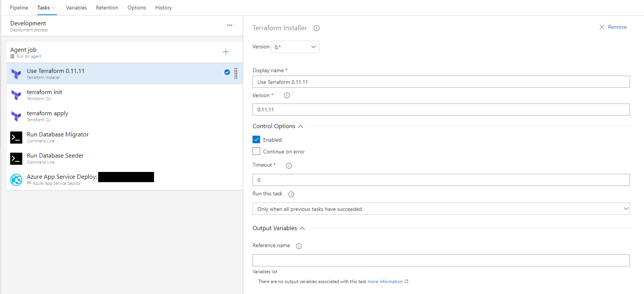Click the X icon beside Remove
The width and height of the screenshot is (644, 294).
[602, 27]
